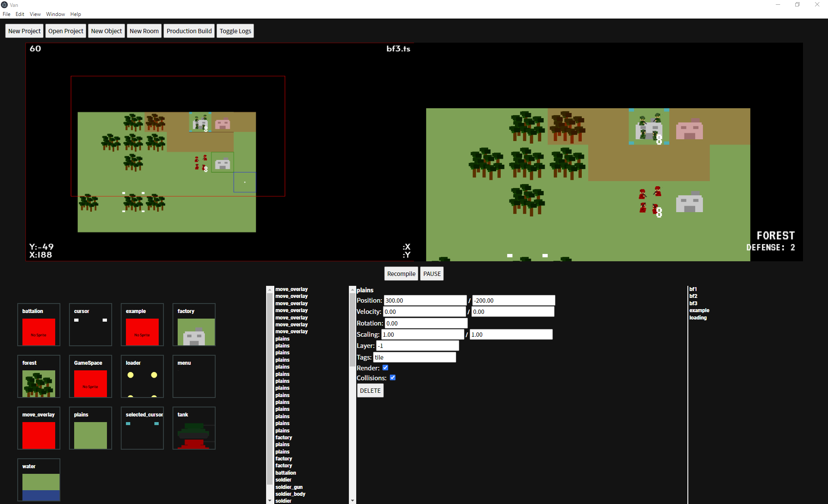Image resolution: width=828 pixels, height=504 pixels.
Task: Click the Production Build button
Action: [x=189, y=31]
